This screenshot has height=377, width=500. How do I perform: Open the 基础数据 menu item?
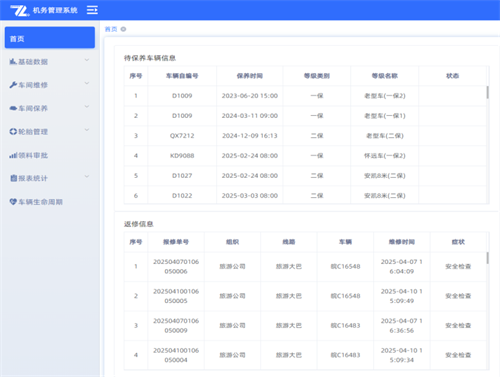(50, 62)
